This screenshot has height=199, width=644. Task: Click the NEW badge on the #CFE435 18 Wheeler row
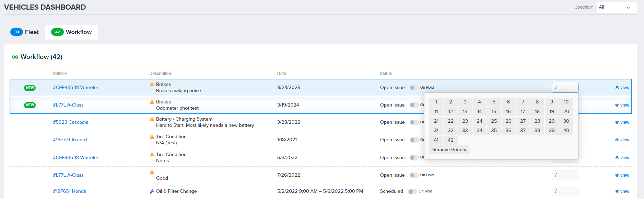[x=30, y=88]
